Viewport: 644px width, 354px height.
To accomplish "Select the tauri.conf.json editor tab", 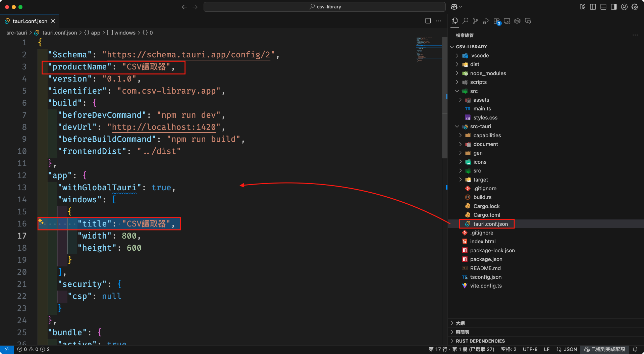I will pos(30,21).
